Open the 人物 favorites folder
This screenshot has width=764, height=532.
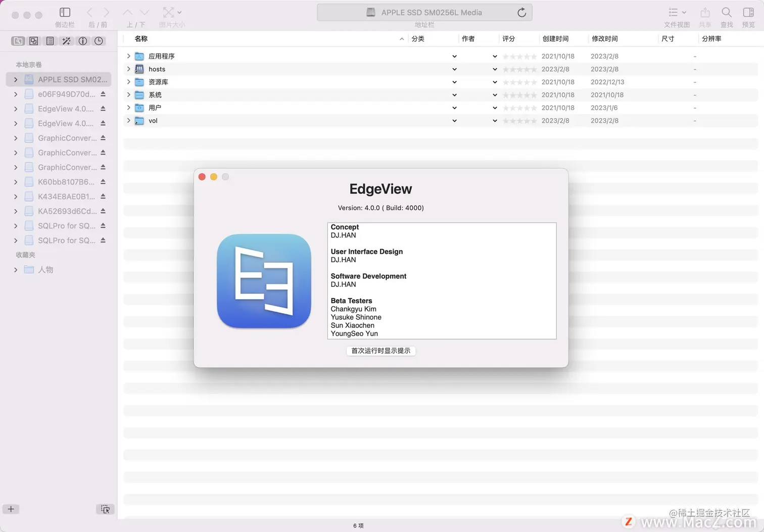click(x=45, y=270)
